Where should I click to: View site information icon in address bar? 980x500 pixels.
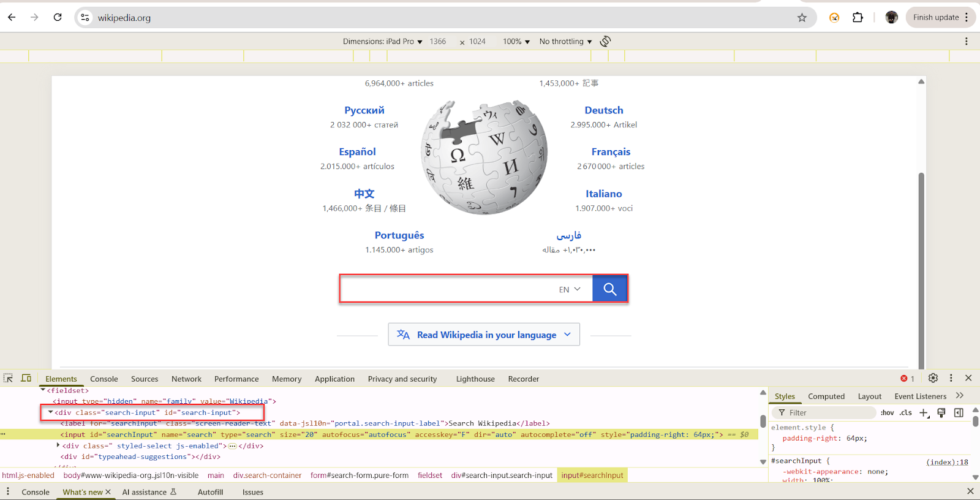(x=85, y=18)
